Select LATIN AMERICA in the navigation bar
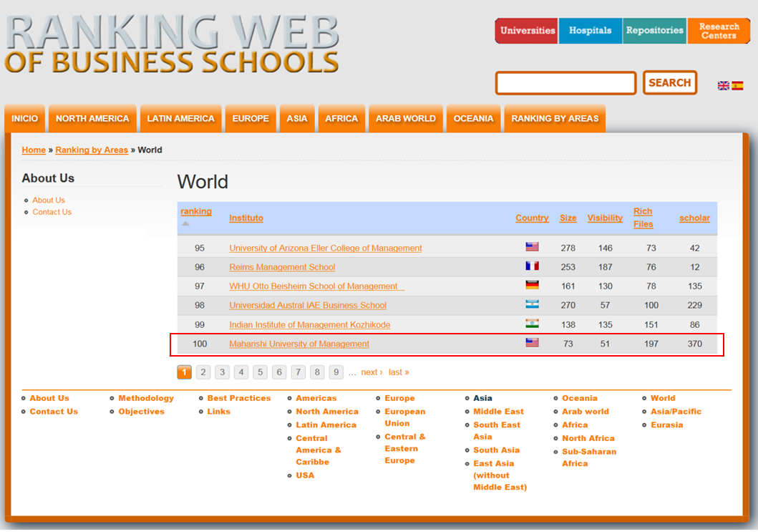 point(181,118)
